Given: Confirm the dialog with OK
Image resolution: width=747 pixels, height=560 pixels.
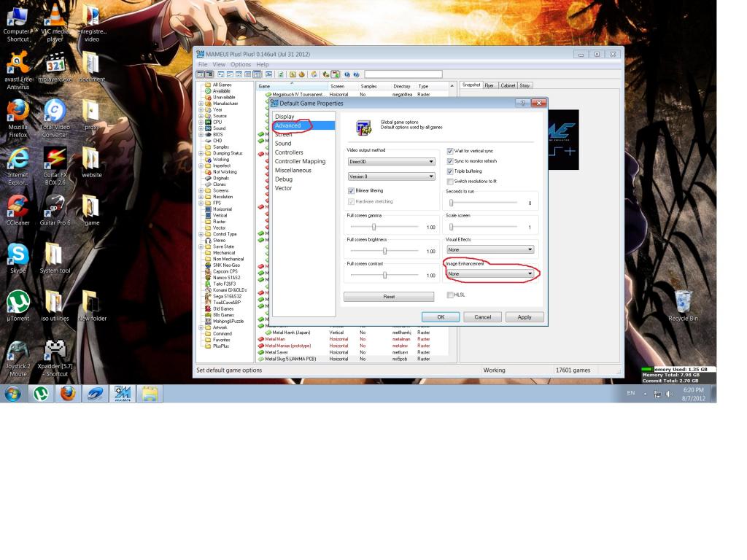Looking at the screenshot, I should pos(441,317).
